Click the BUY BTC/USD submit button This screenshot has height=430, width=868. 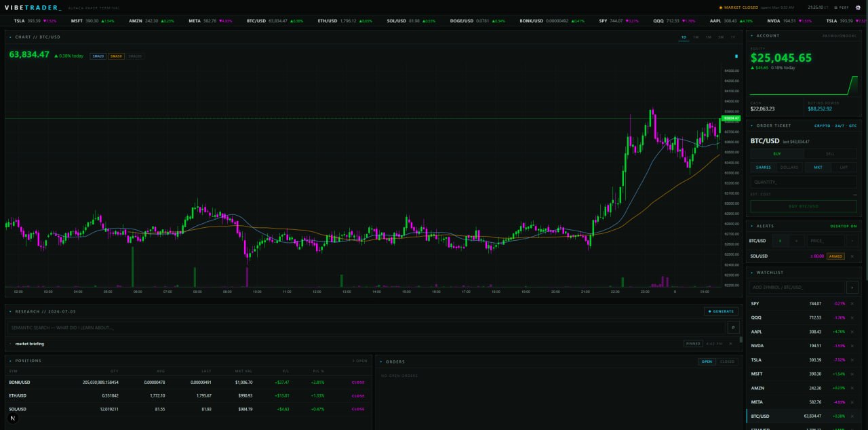click(x=804, y=206)
